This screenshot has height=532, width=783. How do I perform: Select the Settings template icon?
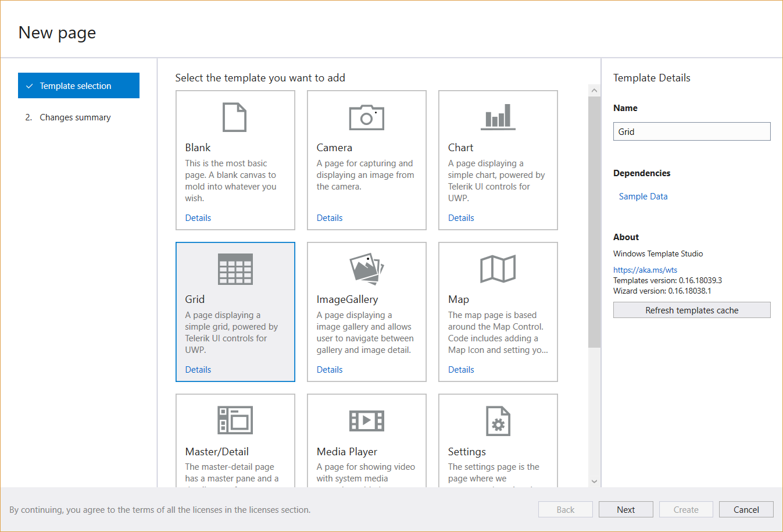[498, 420]
